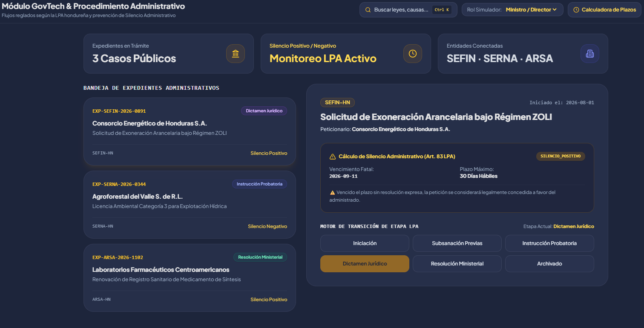The width and height of the screenshot is (644, 328).
Task: Focus the Buscar leyes, causas search field
Action: point(408,10)
